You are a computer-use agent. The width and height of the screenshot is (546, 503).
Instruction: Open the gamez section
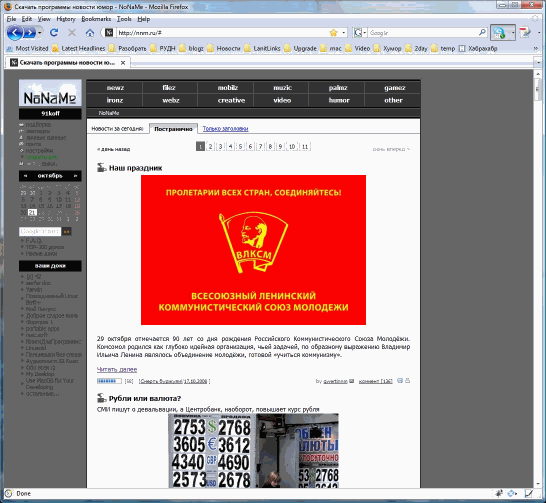[394, 88]
